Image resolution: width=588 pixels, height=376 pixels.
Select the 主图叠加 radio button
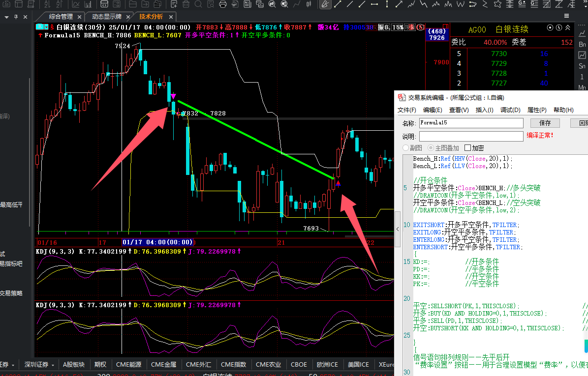click(431, 148)
